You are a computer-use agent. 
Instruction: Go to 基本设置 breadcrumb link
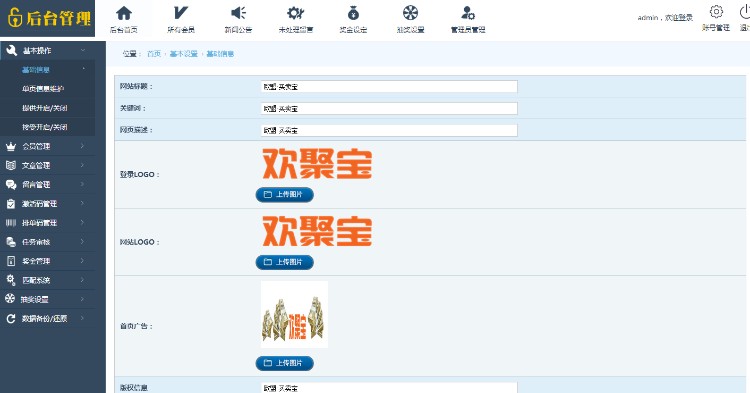pyautogui.click(x=184, y=54)
